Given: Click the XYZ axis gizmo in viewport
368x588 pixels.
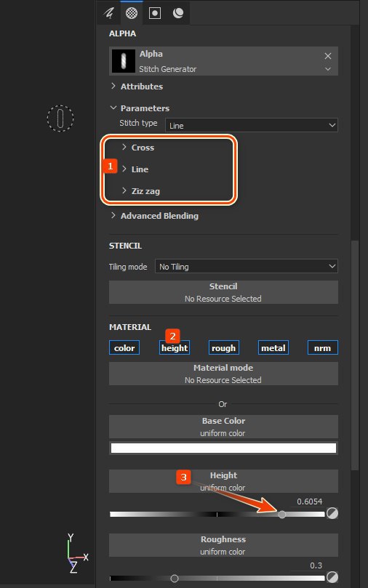Looking at the screenshot, I should pos(77,553).
